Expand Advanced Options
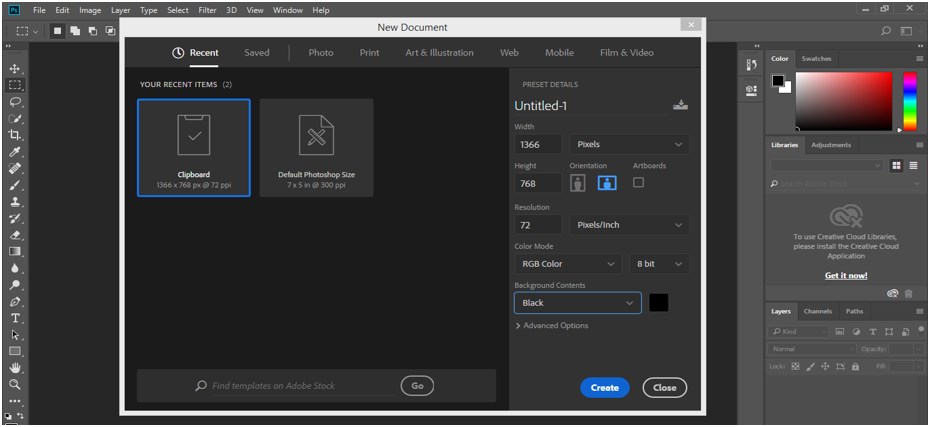The image size is (930, 427). pyautogui.click(x=552, y=326)
